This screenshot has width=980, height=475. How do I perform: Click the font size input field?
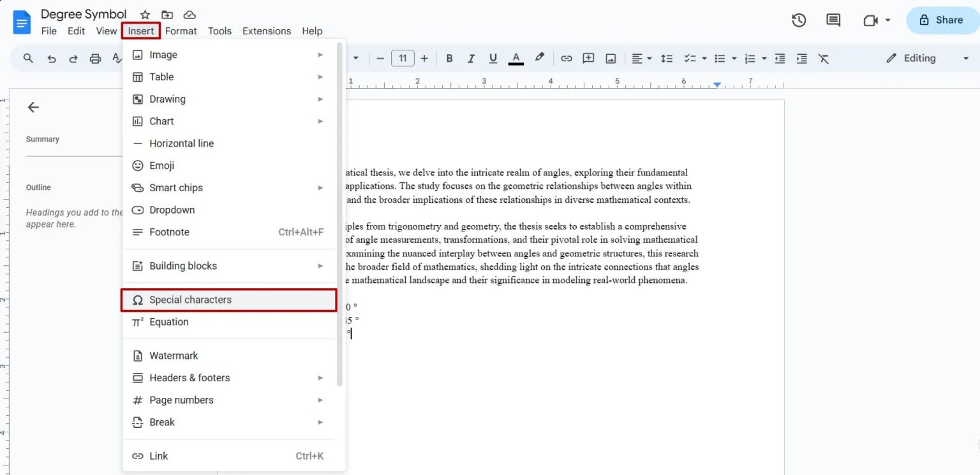403,58
